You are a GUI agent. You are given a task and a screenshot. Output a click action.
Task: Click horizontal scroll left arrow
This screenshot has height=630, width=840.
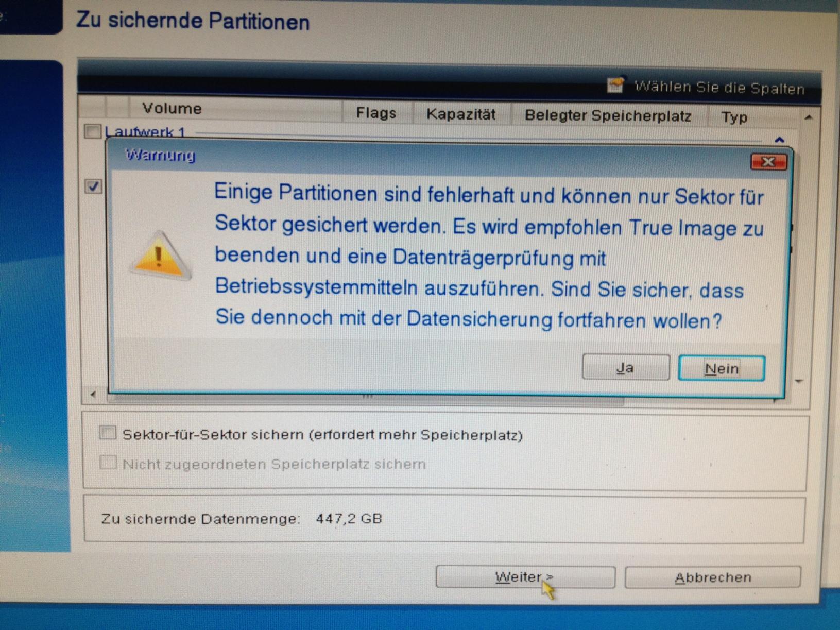click(x=93, y=394)
